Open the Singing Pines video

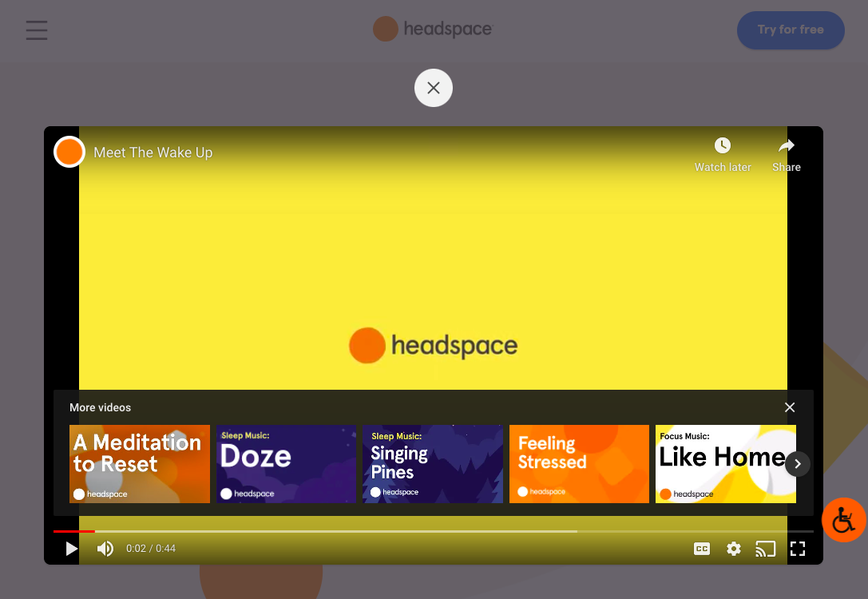coord(432,463)
